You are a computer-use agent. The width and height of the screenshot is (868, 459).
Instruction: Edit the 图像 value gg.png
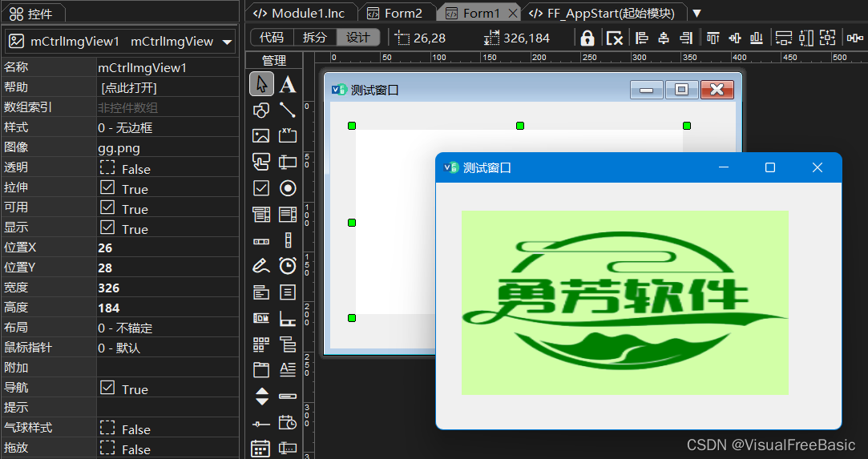click(168, 147)
